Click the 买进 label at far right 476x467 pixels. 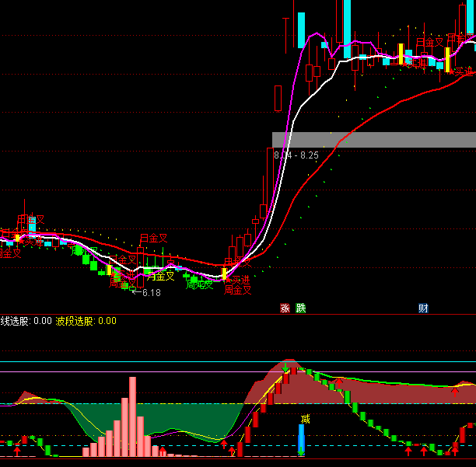[462, 71]
